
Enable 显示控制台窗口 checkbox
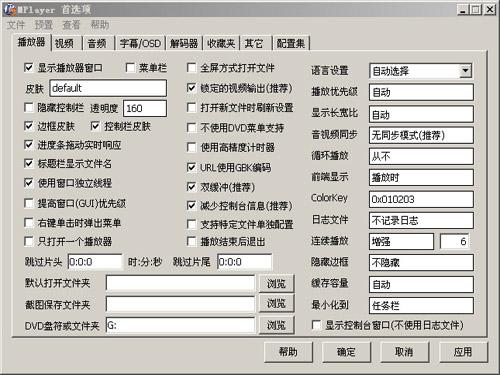[316, 325]
